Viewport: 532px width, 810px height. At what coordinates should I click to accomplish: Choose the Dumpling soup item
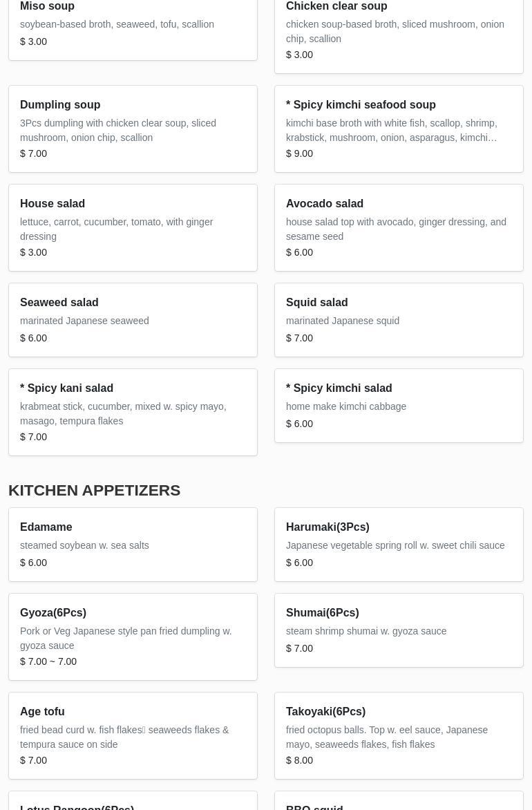(x=133, y=129)
